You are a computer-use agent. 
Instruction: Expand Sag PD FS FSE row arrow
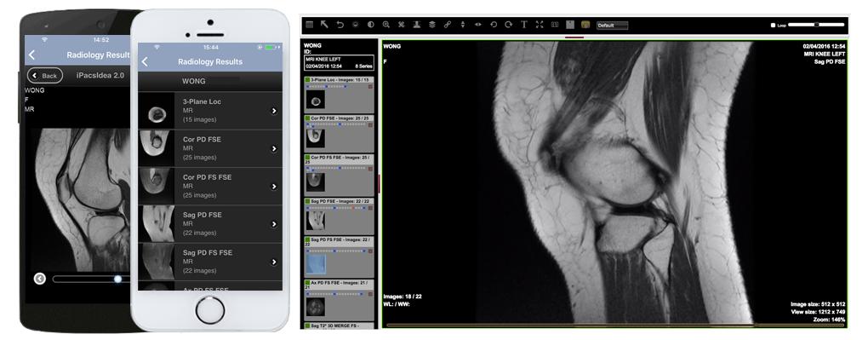pos(273,262)
